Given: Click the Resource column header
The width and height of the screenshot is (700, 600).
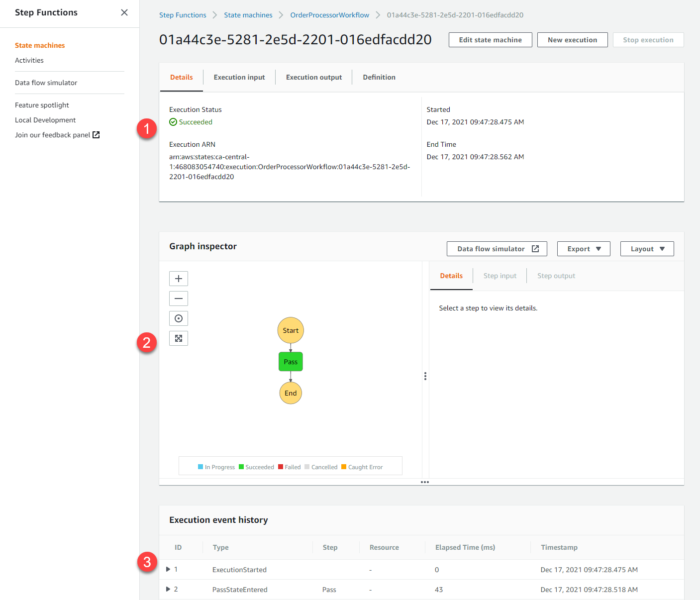Looking at the screenshot, I should coord(384,547).
